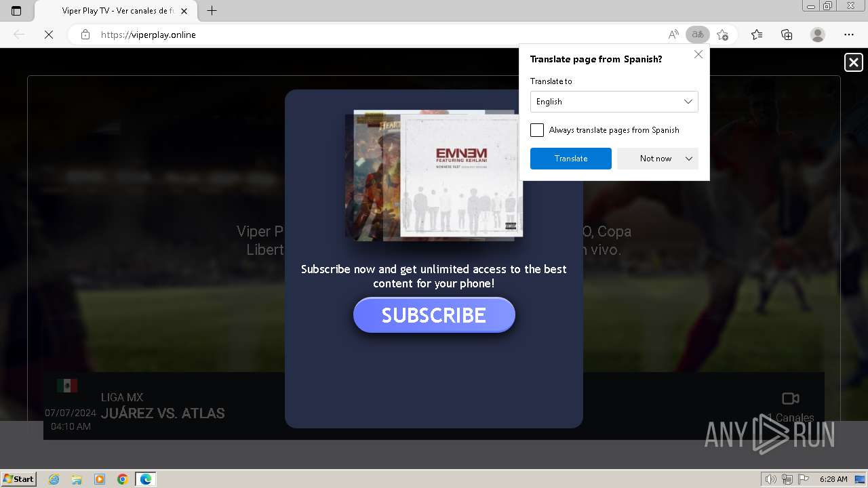This screenshot has height=488, width=868.
Task: Click the blue Translate button
Action: (x=571, y=159)
